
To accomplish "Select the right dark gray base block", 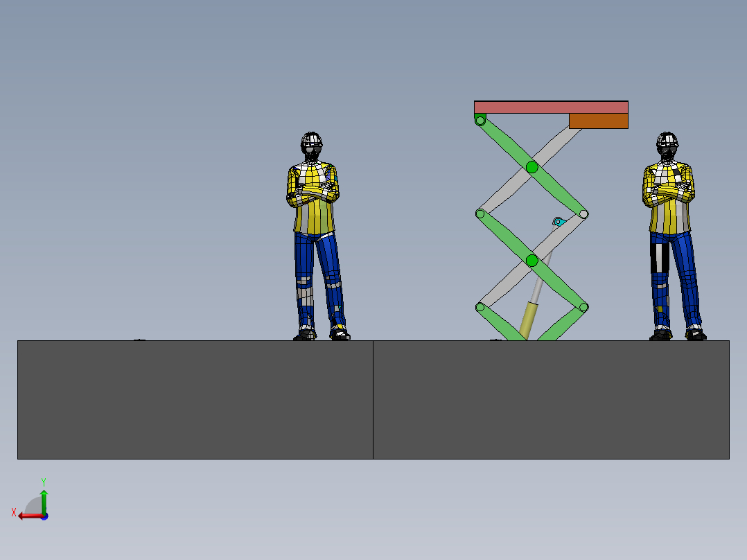I will coord(551,400).
